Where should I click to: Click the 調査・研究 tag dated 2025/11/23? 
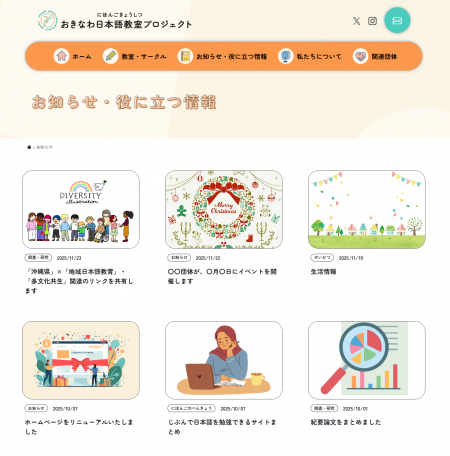click(x=38, y=258)
